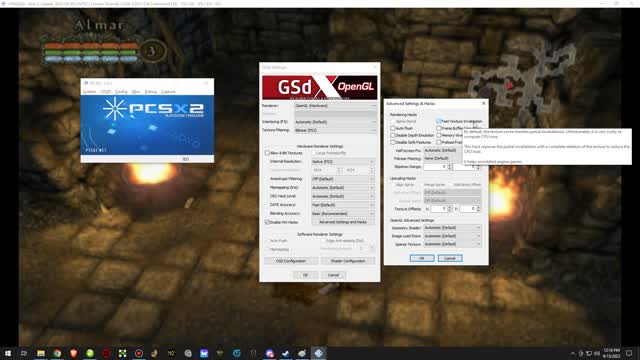The image size is (640, 360).
Task: Open Texture Filtering dropdown
Action: pos(336,130)
